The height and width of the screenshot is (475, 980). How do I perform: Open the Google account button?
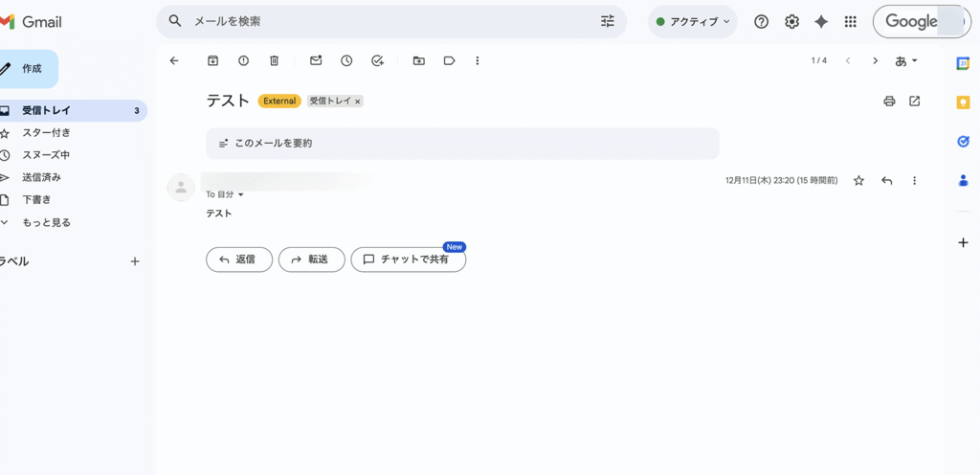tap(922, 22)
